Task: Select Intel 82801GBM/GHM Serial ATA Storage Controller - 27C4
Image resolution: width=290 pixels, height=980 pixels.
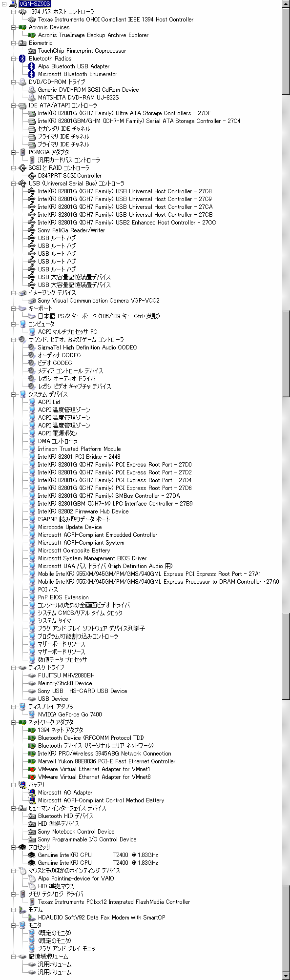Action: click(x=139, y=121)
